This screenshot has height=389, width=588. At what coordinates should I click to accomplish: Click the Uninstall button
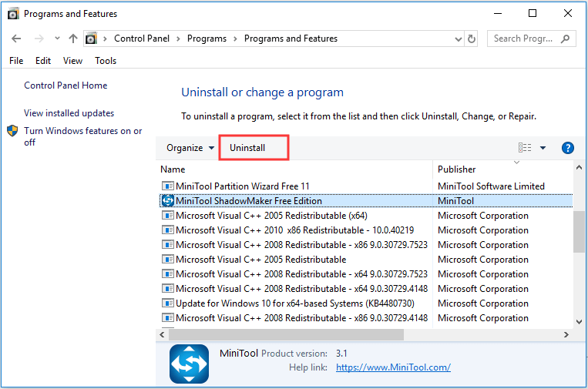pos(247,148)
